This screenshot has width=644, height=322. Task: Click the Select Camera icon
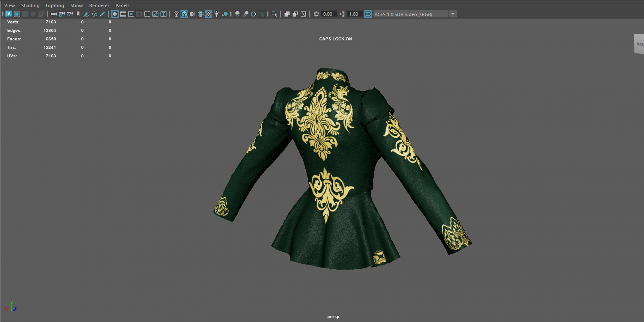(54, 14)
